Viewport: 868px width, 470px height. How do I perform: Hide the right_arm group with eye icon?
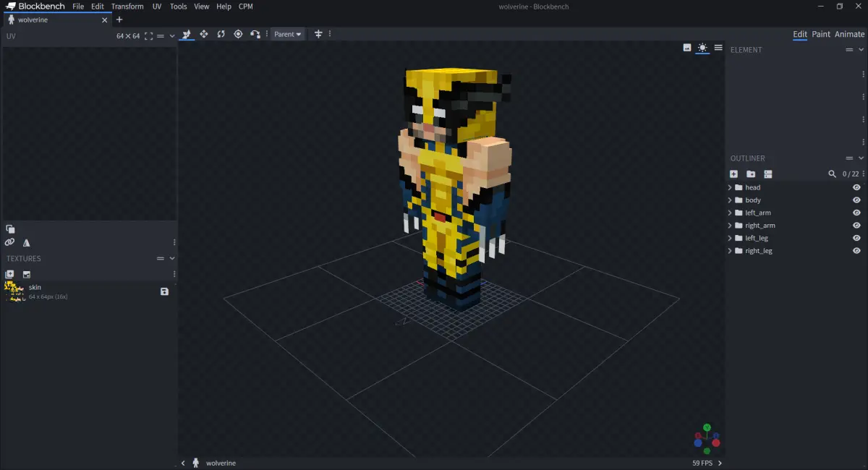pos(856,226)
